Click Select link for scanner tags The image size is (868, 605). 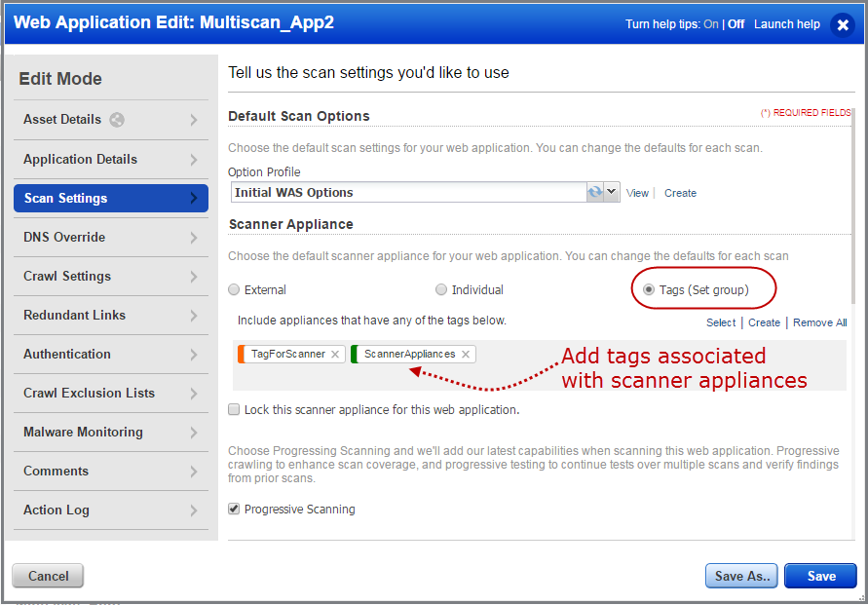point(721,322)
